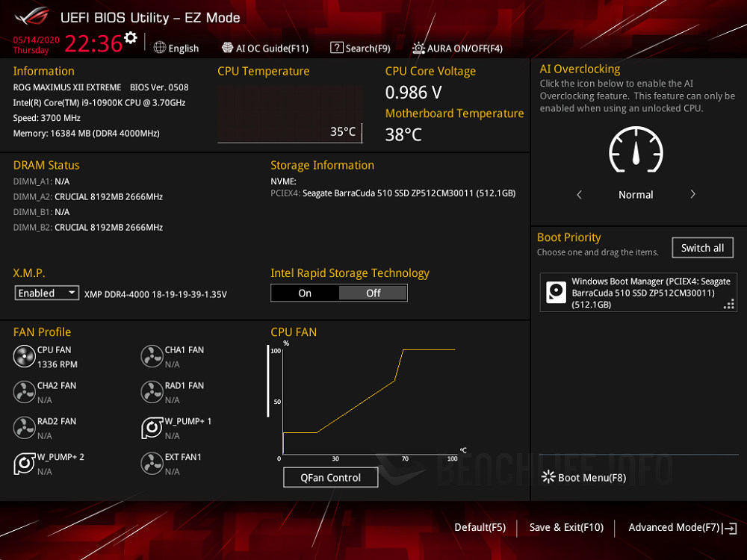The width and height of the screenshot is (747, 560).
Task: Click the Seagate BarraCuda 510 SSD entry
Action: click(393, 193)
